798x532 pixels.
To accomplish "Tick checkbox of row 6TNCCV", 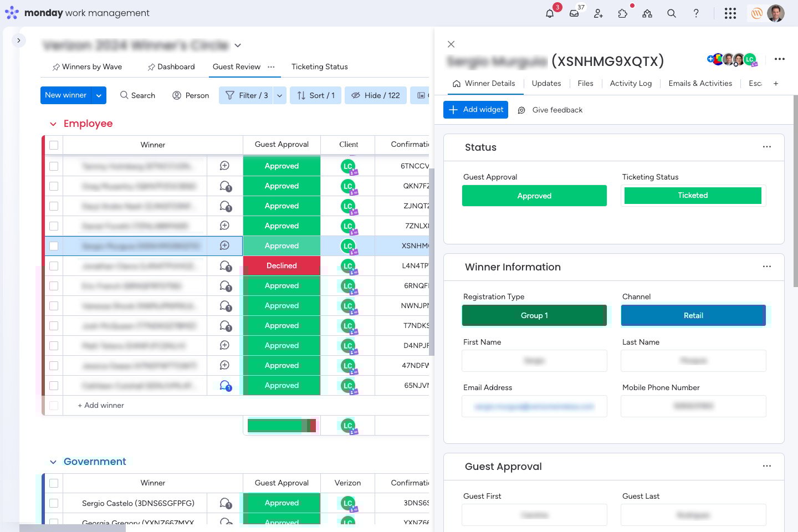I will (x=54, y=166).
